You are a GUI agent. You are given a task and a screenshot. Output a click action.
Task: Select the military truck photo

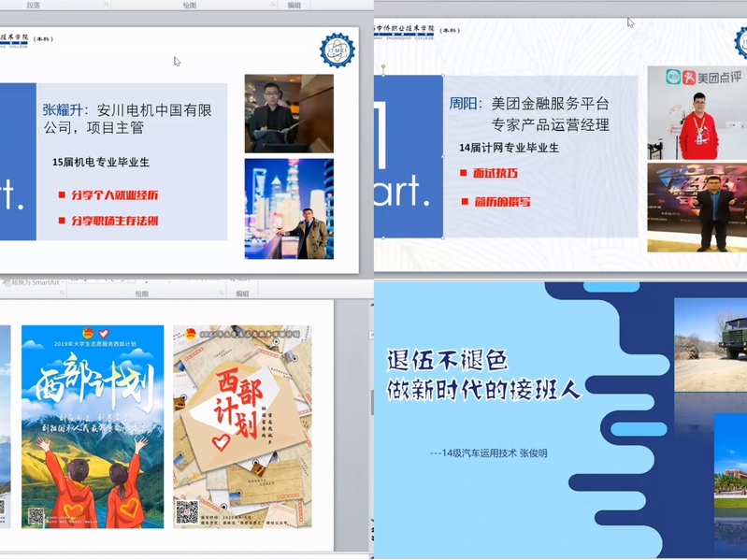click(712, 343)
